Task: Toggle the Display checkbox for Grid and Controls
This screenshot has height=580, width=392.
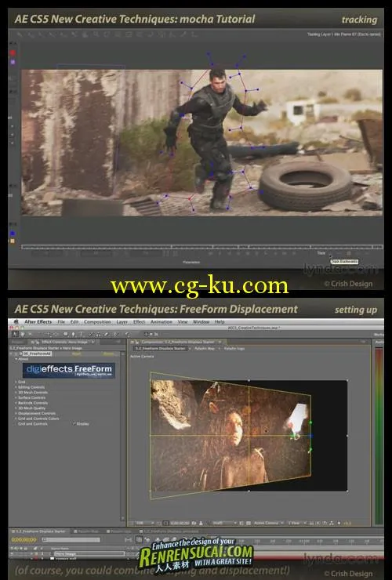Action: pos(74,423)
